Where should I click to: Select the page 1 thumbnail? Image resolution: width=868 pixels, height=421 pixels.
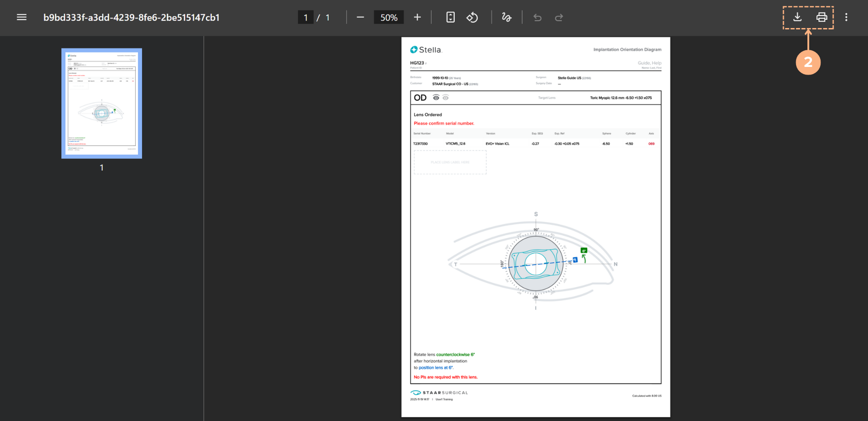click(x=102, y=104)
